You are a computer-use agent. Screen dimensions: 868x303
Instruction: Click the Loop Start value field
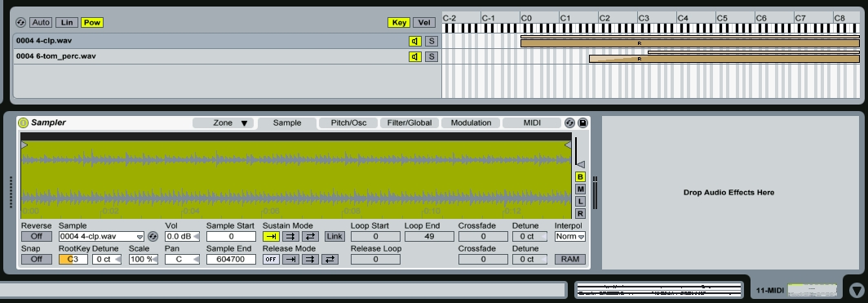click(375, 237)
